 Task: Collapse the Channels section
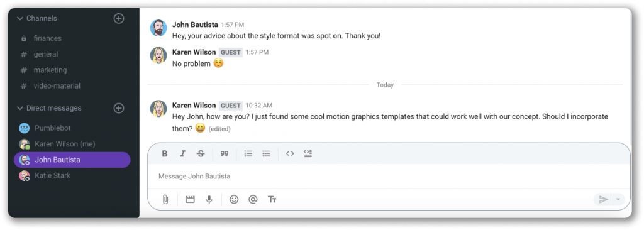[x=19, y=18]
